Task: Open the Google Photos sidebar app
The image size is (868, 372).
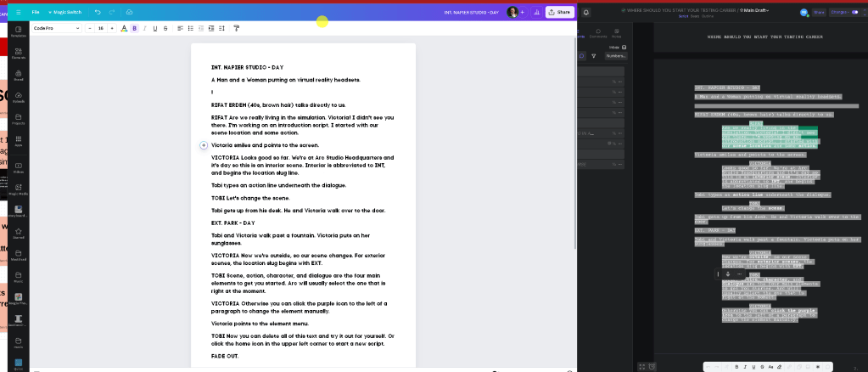Action: pos(19,299)
